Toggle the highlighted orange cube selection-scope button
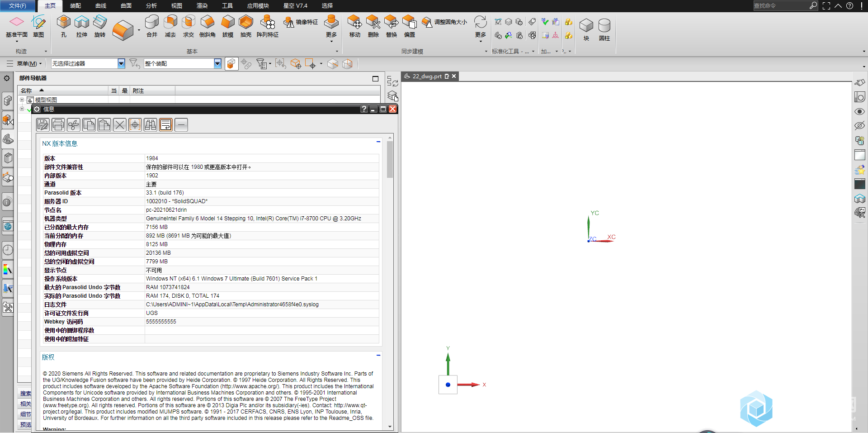 point(231,64)
